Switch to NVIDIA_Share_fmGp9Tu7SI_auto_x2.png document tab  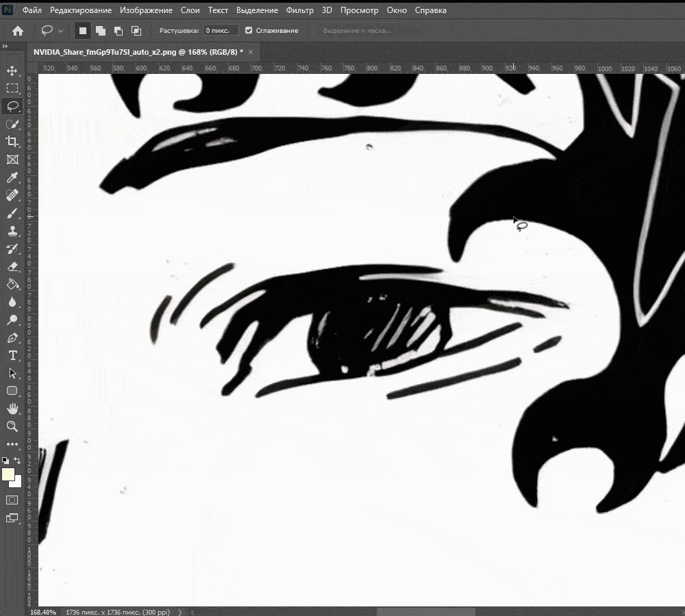click(138, 52)
